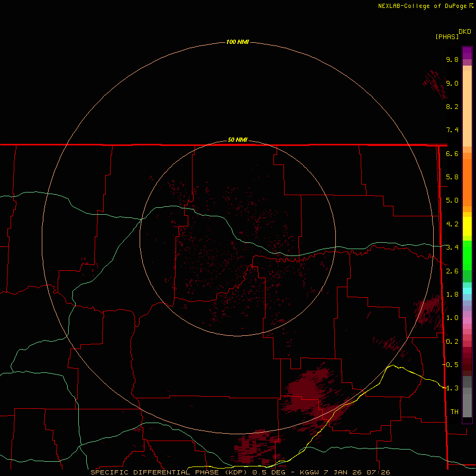Click the SPECIFIC DIFFERENTIAL PHASE (KDP) title text
Screen dimensions: 476x476
click(170, 472)
